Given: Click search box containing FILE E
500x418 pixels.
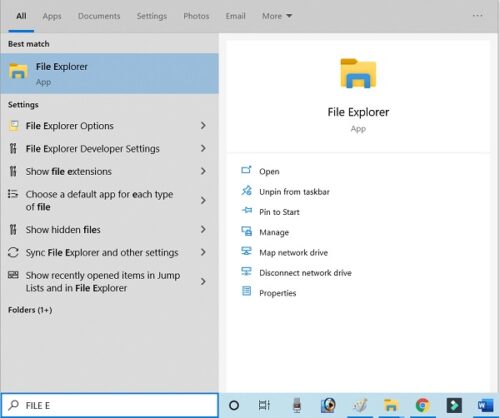Looking at the screenshot, I should point(110,405).
